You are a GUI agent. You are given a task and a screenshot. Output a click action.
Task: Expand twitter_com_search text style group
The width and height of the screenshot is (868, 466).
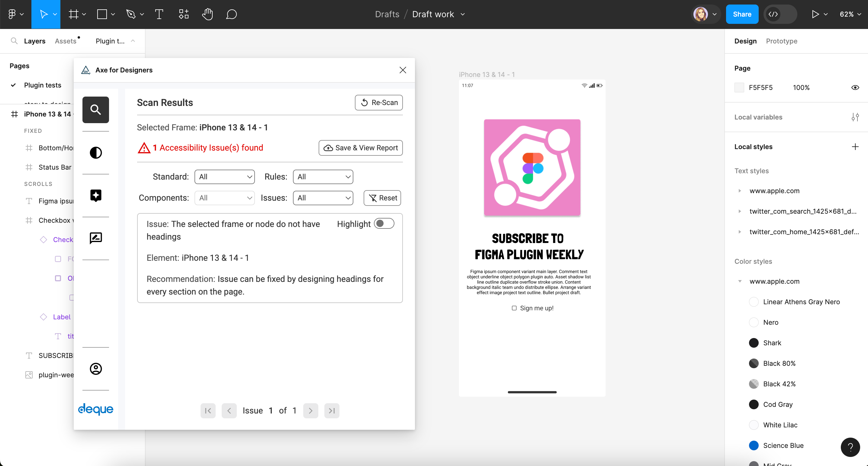[740, 212]
